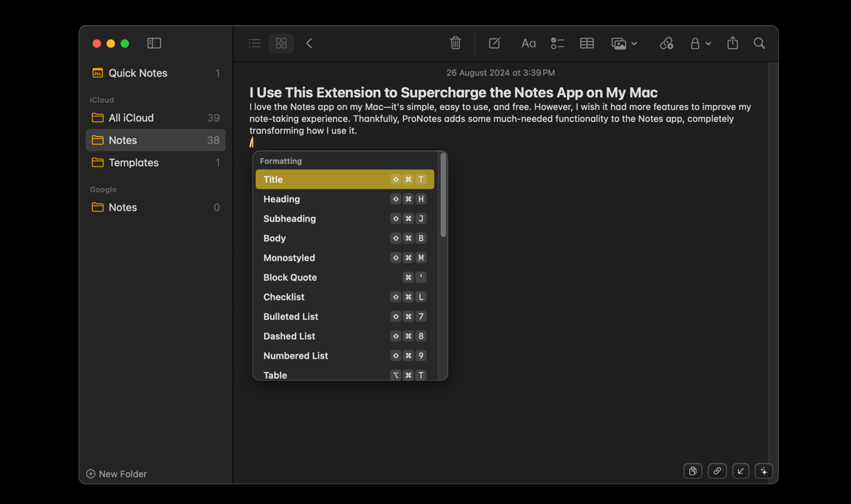Image resolution: width=851 pixels, height=504 pixels.
Task: Delete the note with the trash icon
Action: 455,43
